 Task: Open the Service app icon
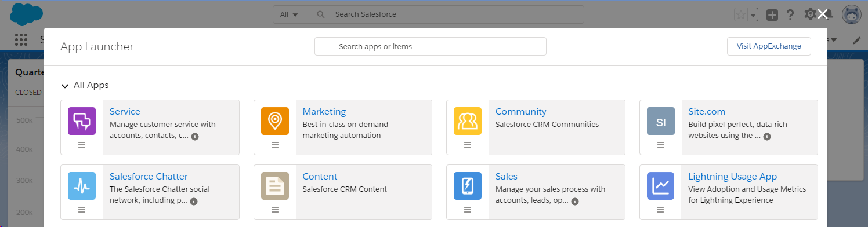coord(82,121)
